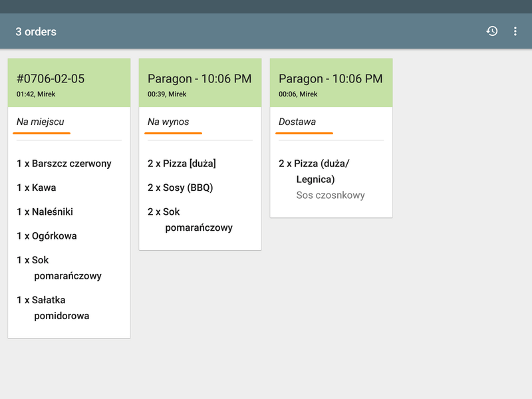Select the Ogórkowa soup item
532x399 pixels.
(45, 235)
